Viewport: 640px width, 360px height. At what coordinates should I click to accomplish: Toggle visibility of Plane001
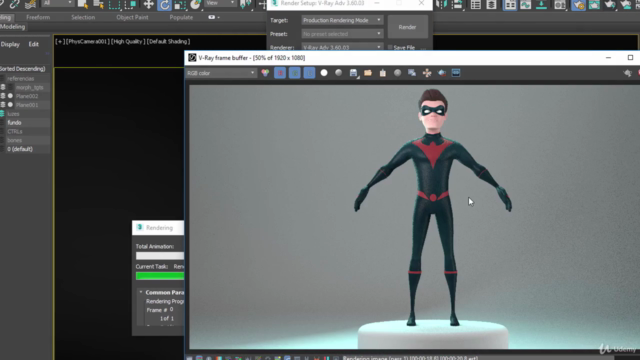pos(10,105)
